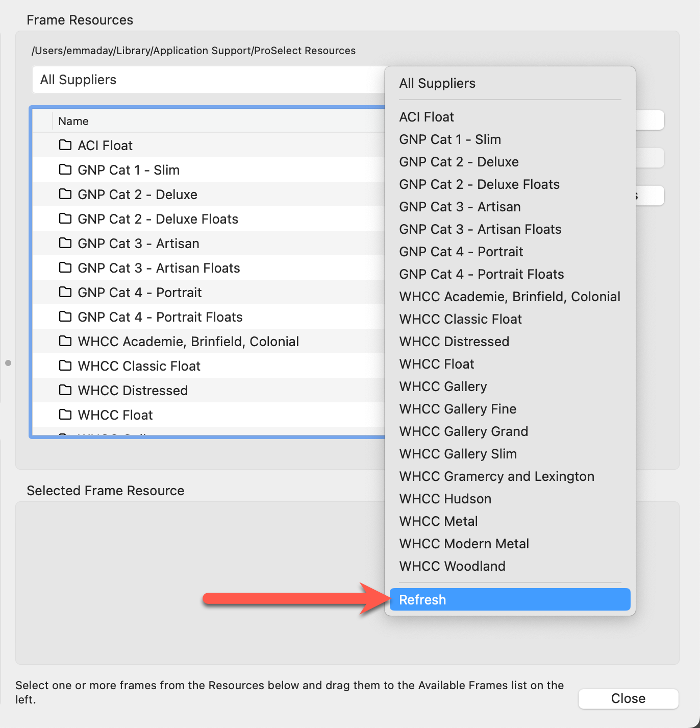Click the Name column header
This screenshot has height=728, width=700.
73,121
